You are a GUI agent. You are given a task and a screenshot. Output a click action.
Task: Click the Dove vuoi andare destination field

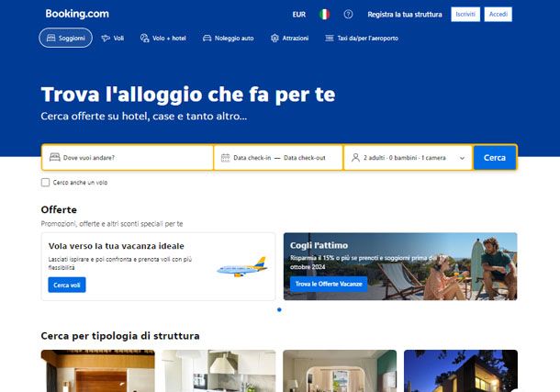point(128,158)
